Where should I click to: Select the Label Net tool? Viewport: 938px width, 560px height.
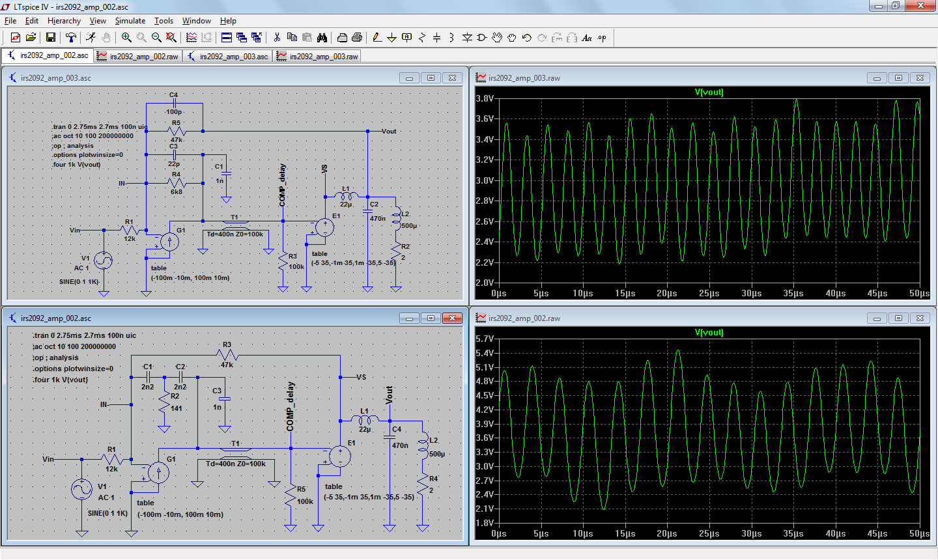coord(407,38)
